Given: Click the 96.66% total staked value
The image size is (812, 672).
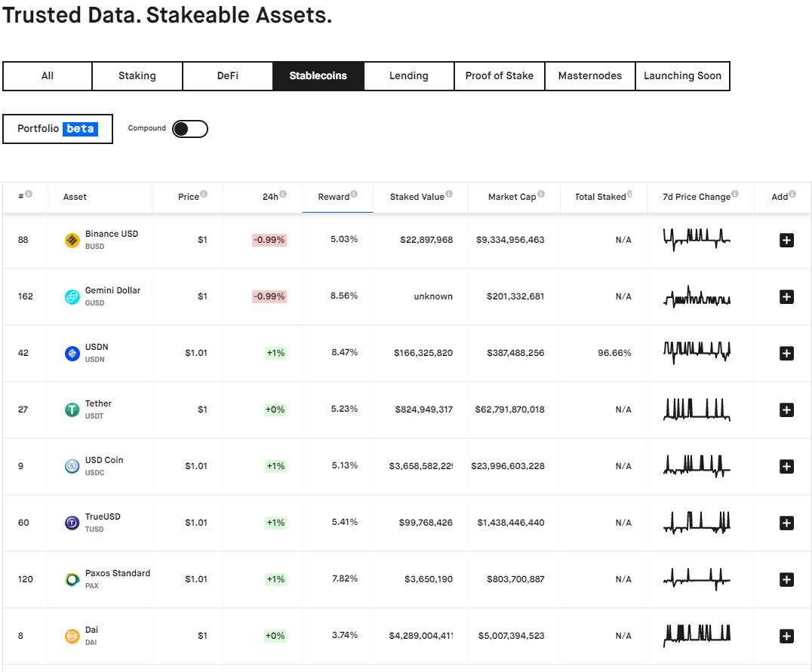Looking at the screenshot, I should point(614,353).
